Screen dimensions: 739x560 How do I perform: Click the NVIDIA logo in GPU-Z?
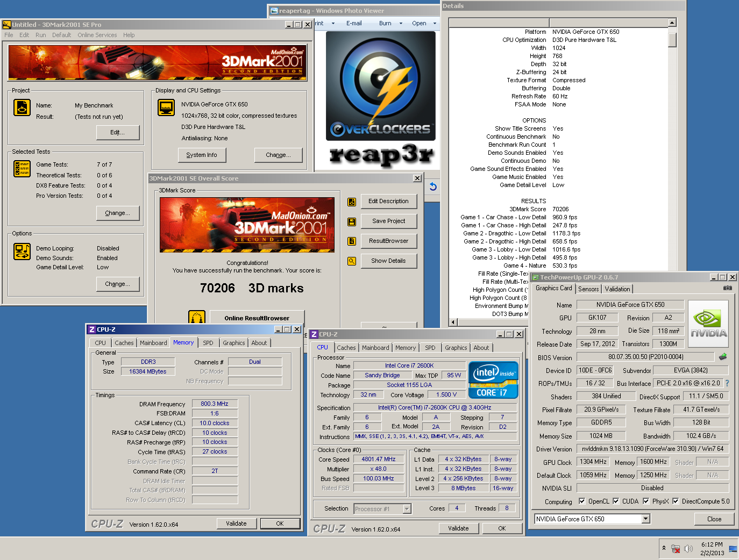(x=708, y=324)
